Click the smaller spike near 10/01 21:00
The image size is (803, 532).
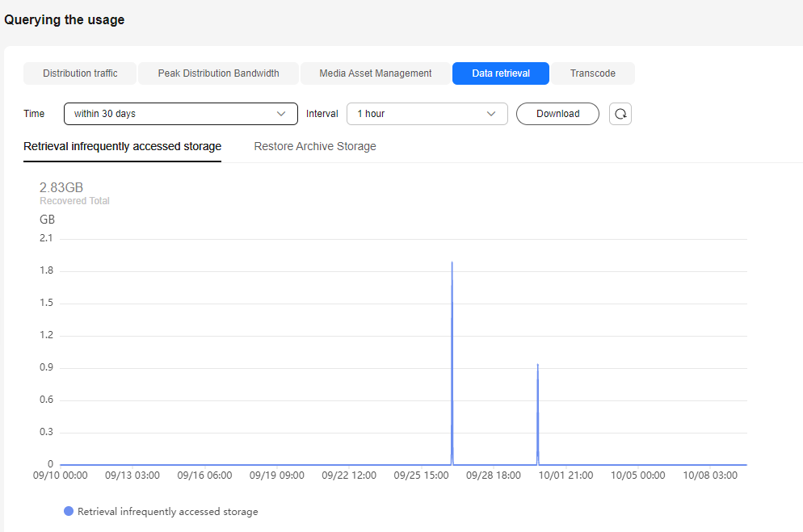[538, 365]
